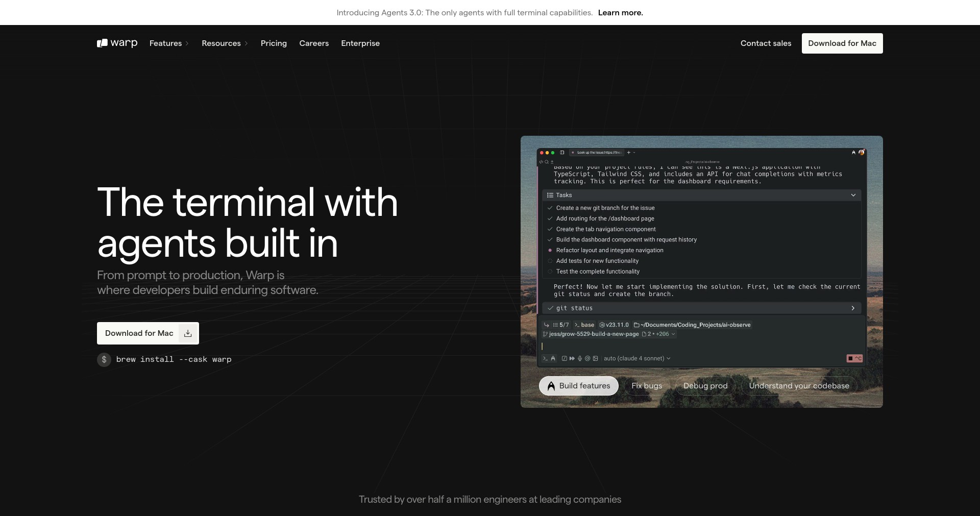
Task: Switch to agent mode A icon in input bar
Action: pos(553,358)
